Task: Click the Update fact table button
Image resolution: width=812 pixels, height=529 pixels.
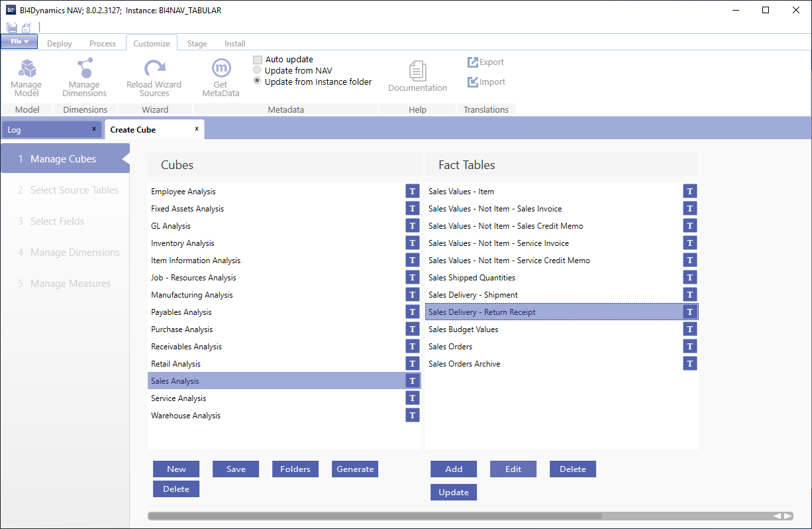Action: 454,493
